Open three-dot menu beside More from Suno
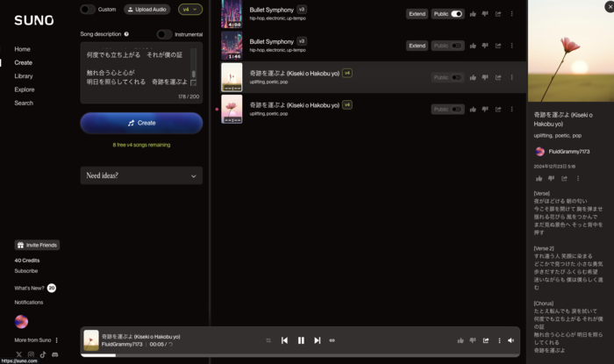Image resolution: width=614 pixels, height=364 pixels. (x=57, y=340)
